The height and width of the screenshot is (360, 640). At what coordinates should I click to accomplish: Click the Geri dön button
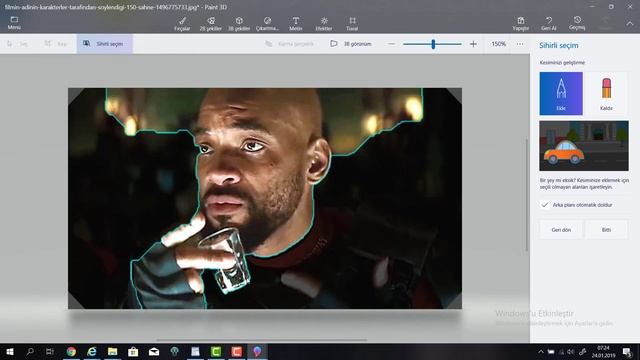pyautogui.click(x=561, y=230)
